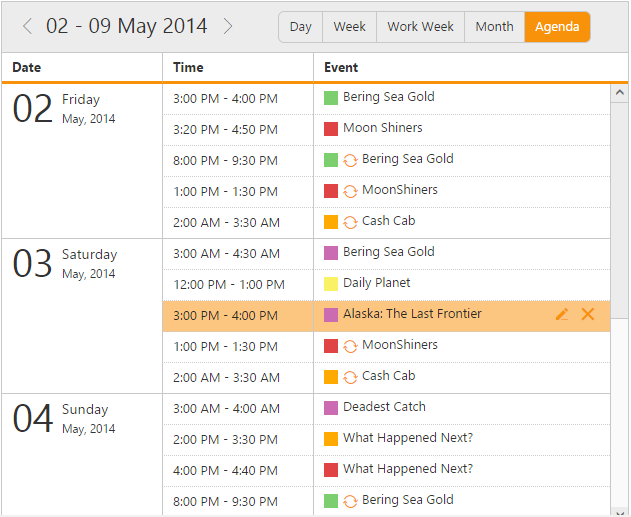Select the Moon Shiners 3:20 PM event
Viewport: 631px width, 517px height.
tap(382, 128)
